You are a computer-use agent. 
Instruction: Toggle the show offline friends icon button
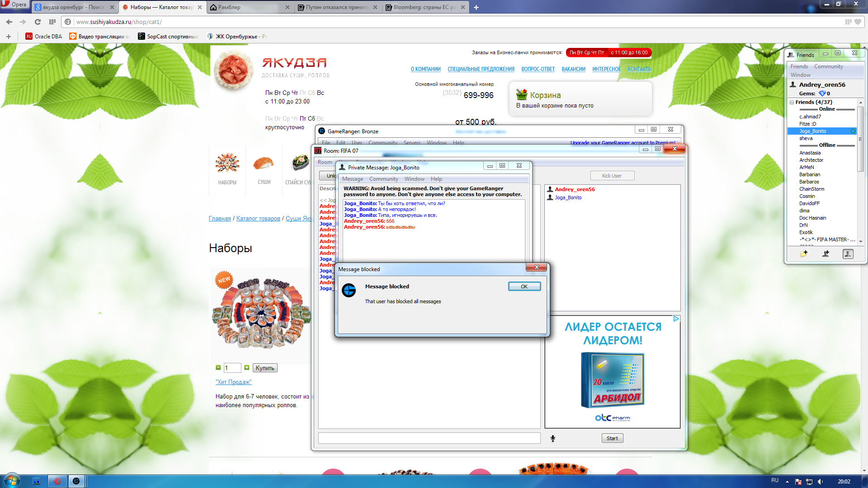(848, 254)
